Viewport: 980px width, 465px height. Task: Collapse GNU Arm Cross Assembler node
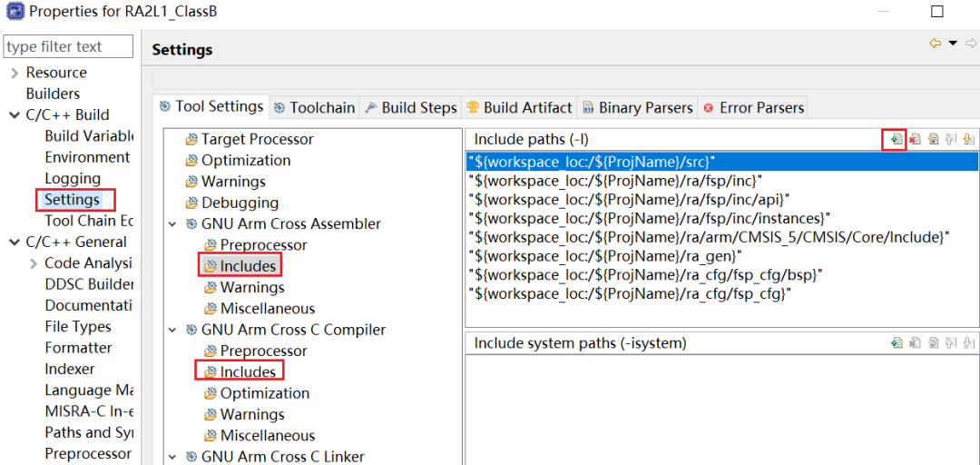172,224
